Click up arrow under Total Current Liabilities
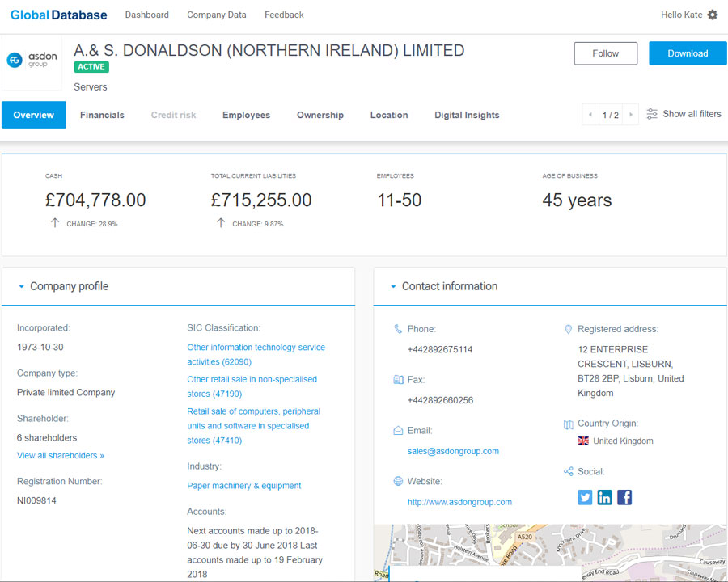This screenshot has width=728, height=582. (x=221, y=223)
